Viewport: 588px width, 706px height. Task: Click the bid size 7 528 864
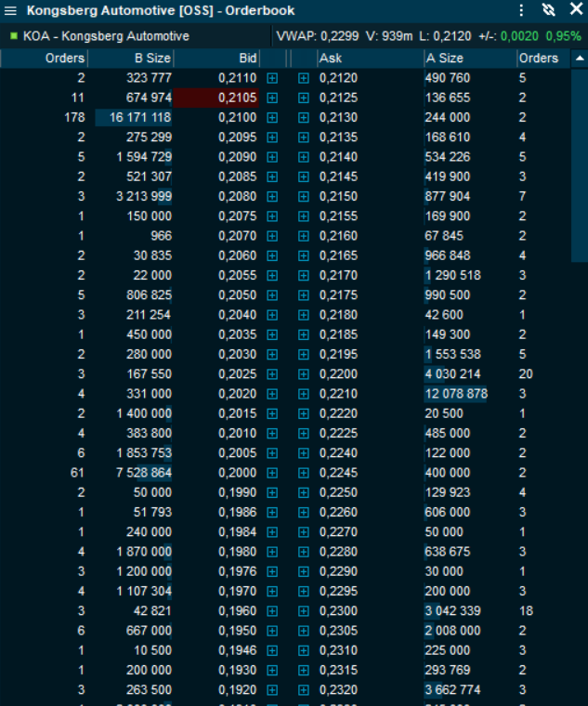(144, 473)
